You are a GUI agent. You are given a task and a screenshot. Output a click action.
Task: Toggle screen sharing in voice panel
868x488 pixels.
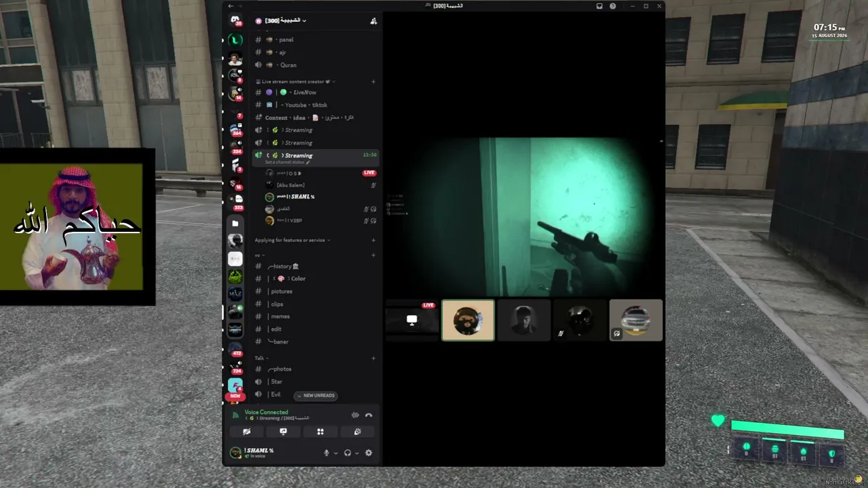tap(283, 432)
